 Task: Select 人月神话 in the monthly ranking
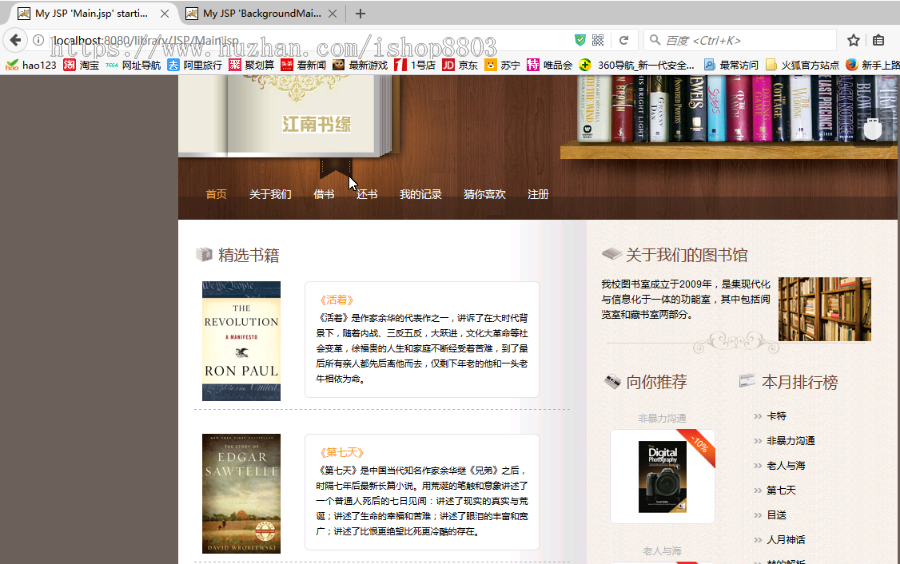point(786,539)
